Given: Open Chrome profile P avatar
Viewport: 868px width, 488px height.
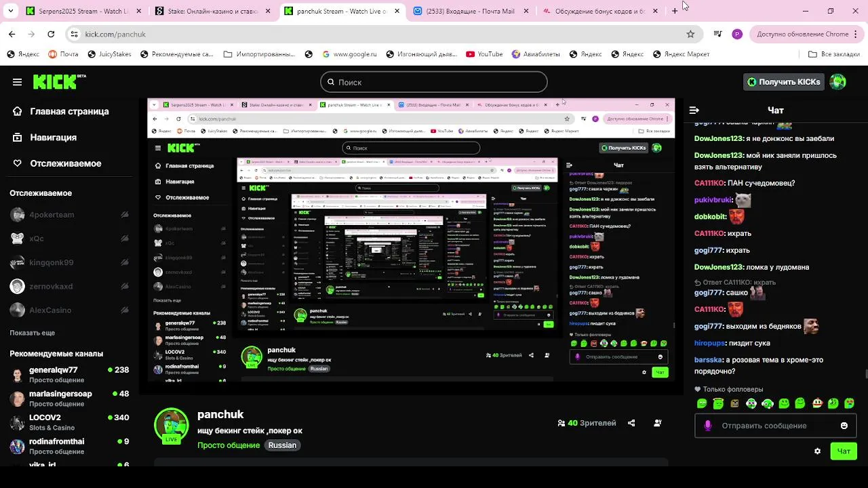Looking at the screenshot, I should tap(737, 34).
